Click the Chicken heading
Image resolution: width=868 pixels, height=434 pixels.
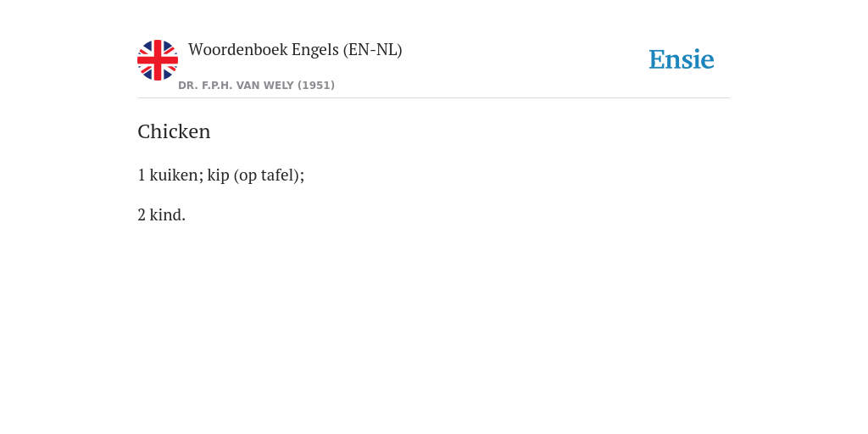(174, 131)
